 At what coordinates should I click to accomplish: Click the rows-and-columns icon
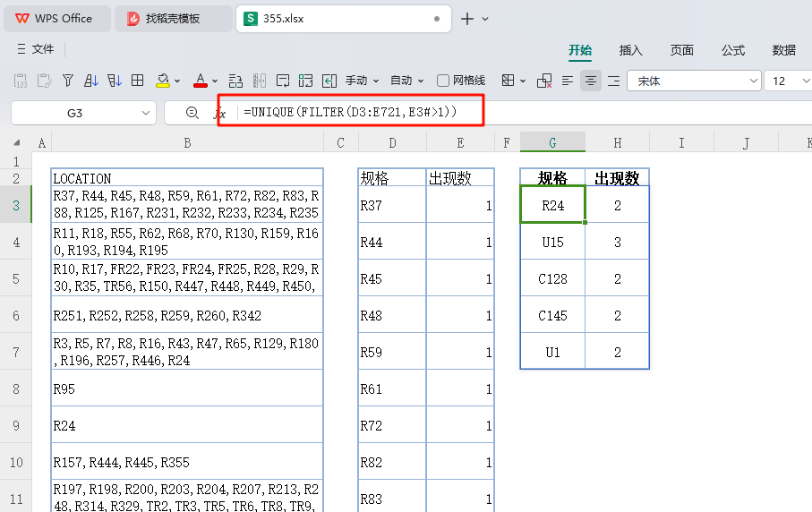click(235, 81)
